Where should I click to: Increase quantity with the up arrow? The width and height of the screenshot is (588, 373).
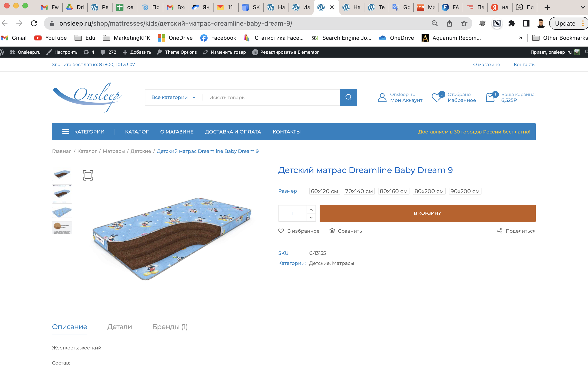pos(311,210)
